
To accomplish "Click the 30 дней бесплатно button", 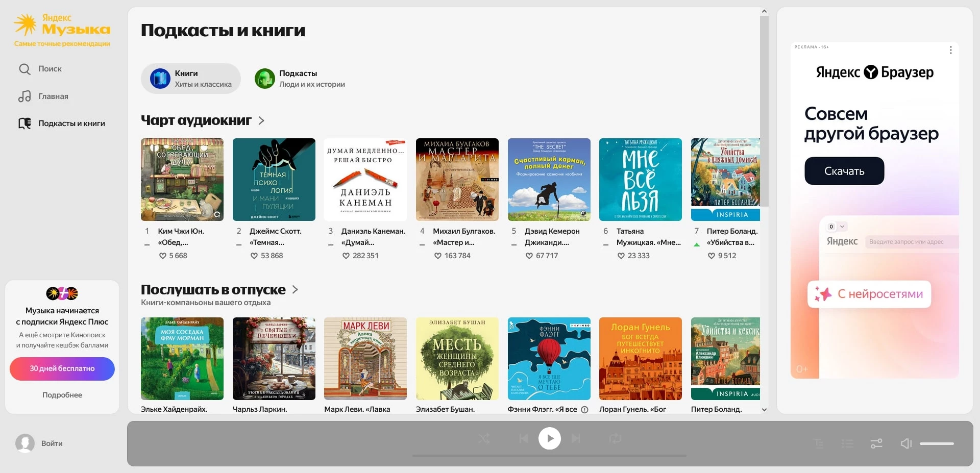I will 62,368.
